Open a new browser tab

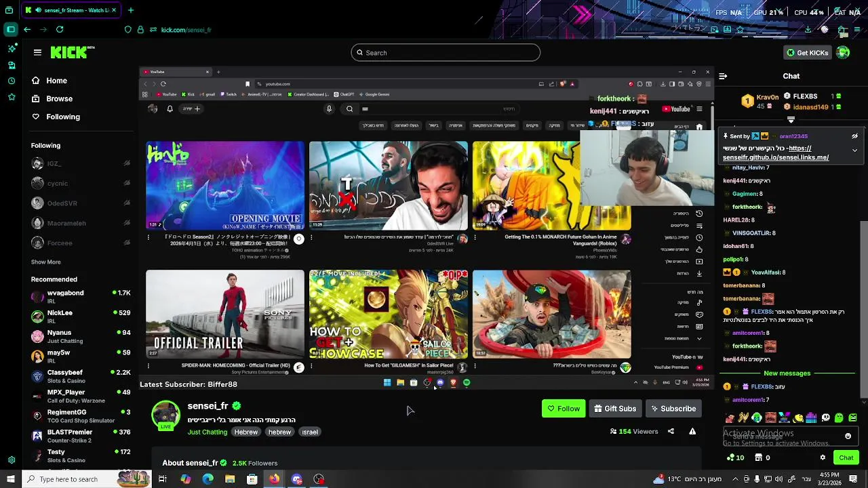point(131,10)
